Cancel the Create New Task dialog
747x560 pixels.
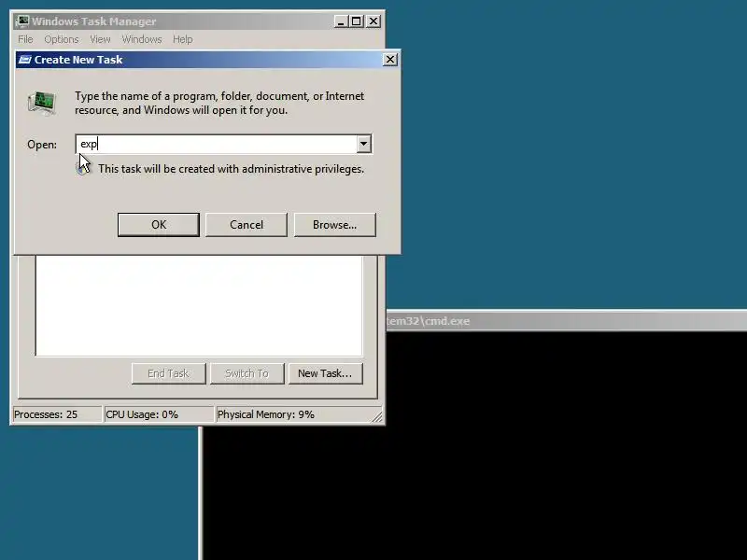247,224
